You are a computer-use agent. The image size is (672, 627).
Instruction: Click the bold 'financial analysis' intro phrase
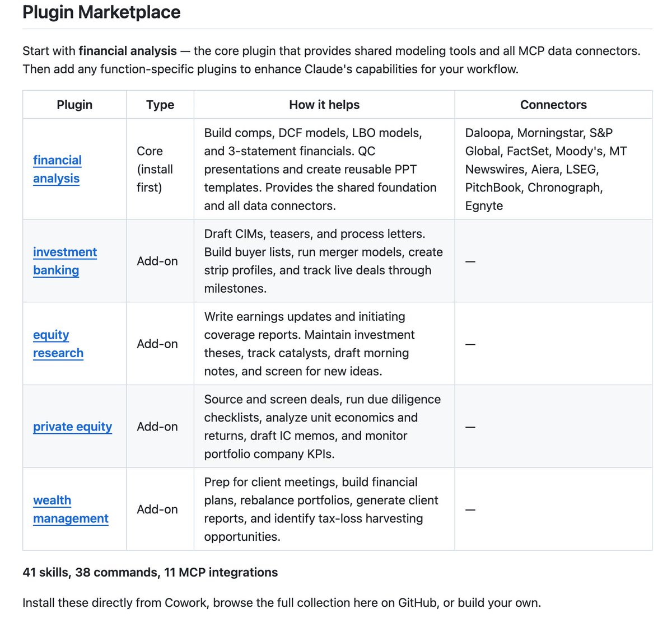point(128,51)
